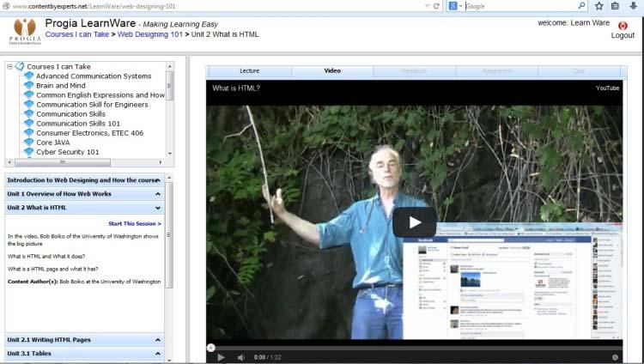Click the Cyber Security 101 label
Image resolution: width=644 pixels, height=364 pixels.
pos(67,152)
